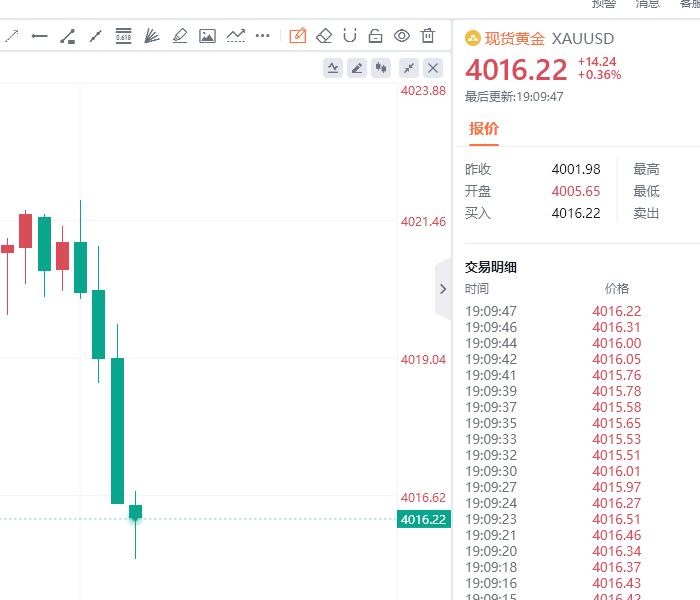The image size is (700, 600).
Task: Click the orange edit note icon
Action: [x=298, y=35]
